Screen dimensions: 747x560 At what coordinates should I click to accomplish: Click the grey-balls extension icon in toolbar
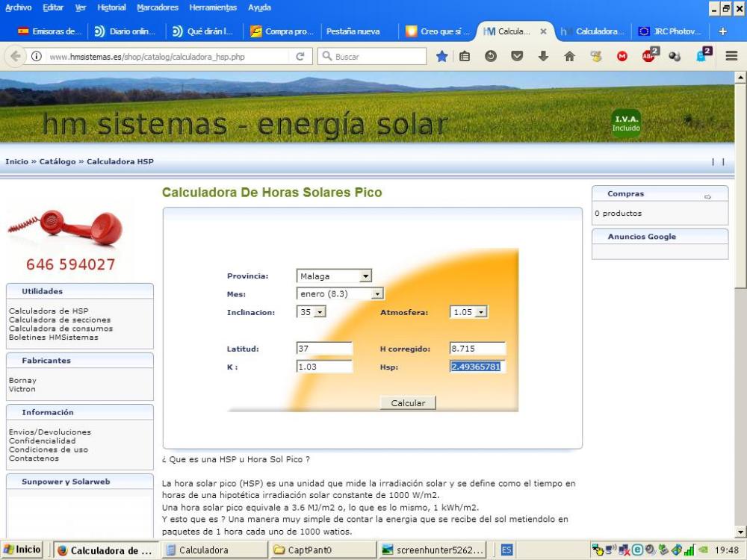tap(674, 56)
